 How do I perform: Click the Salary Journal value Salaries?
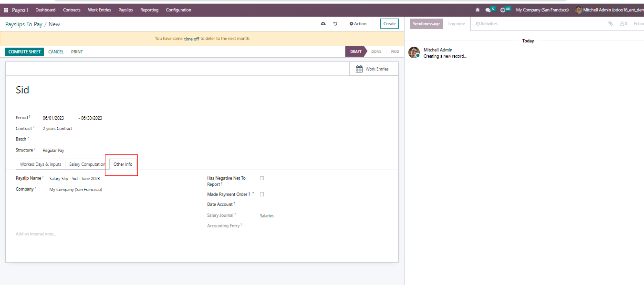267,216
